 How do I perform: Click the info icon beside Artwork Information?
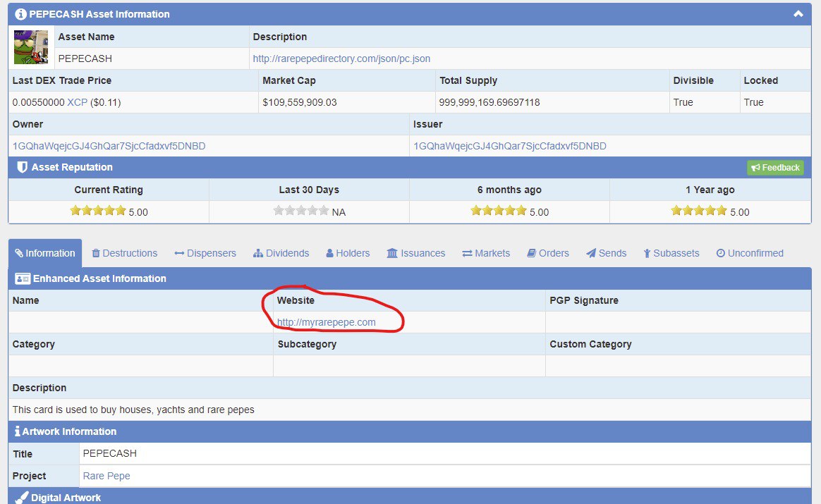[18, 431]
